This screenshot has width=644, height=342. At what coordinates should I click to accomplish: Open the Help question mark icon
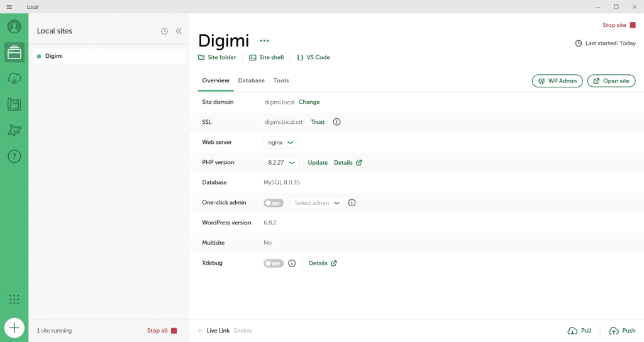click(14, 157)
